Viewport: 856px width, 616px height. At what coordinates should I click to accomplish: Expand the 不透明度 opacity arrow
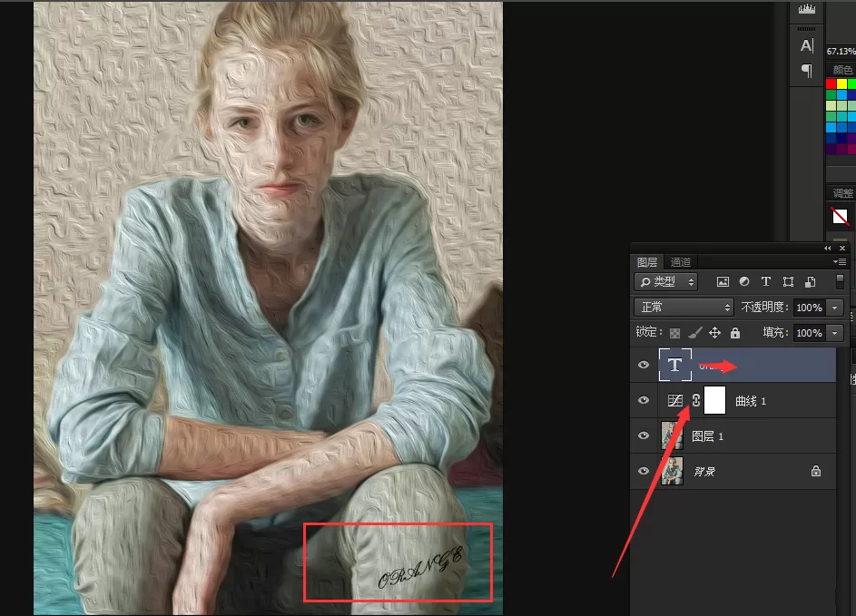click(x=835, y=308)
